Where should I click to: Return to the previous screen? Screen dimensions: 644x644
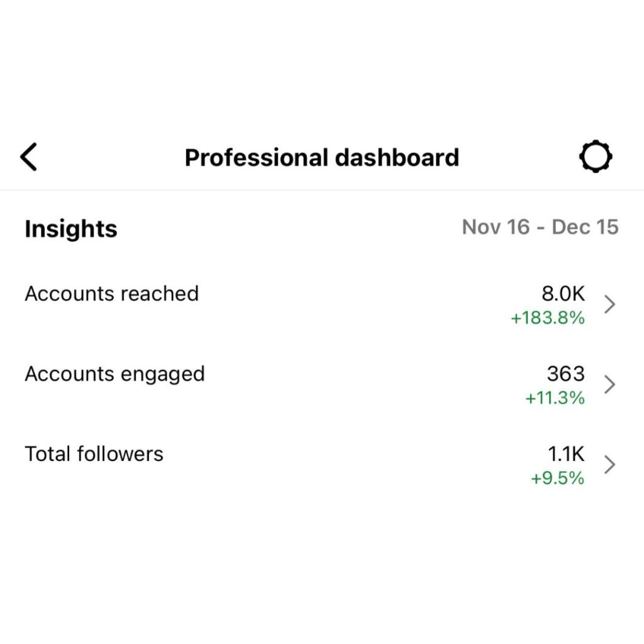(x=29, y=157)
